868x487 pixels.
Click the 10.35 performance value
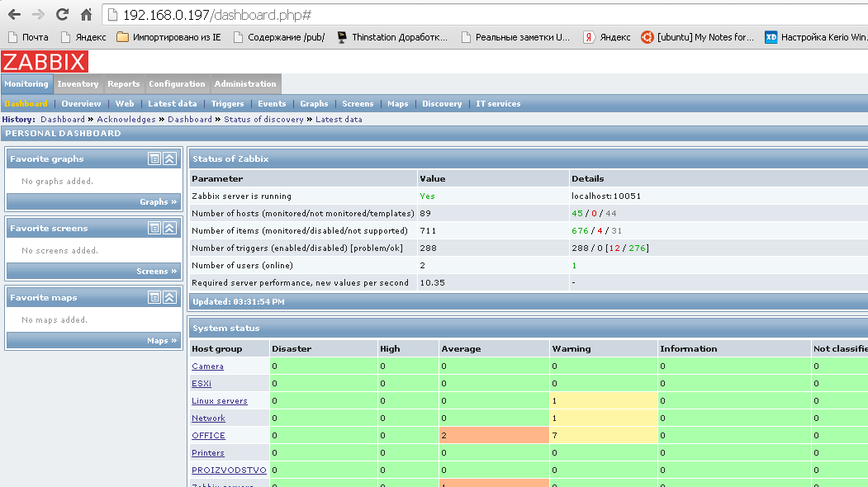432,283
